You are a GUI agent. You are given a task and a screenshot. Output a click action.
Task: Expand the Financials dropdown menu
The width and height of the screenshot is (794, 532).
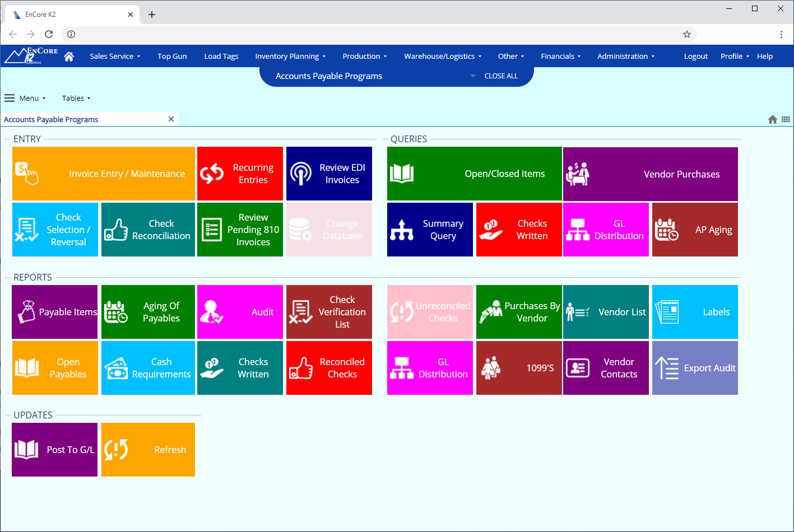[560, 57]
